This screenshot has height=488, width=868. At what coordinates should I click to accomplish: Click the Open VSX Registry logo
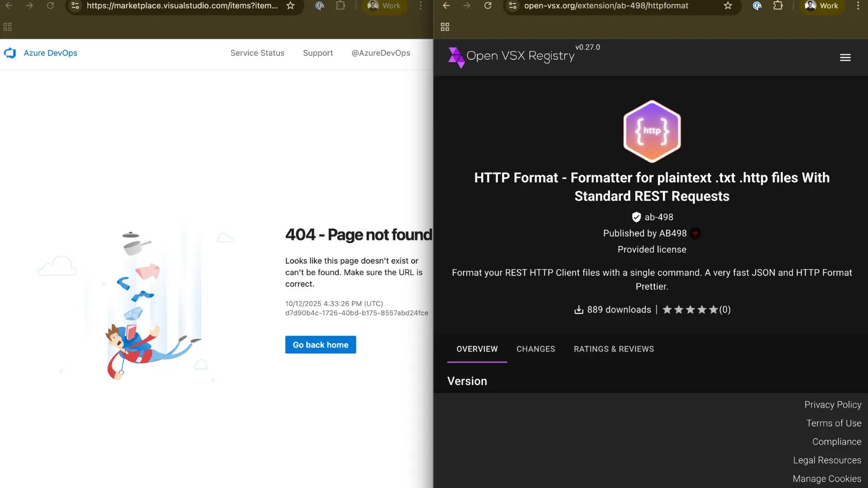(x=456, y=57)
